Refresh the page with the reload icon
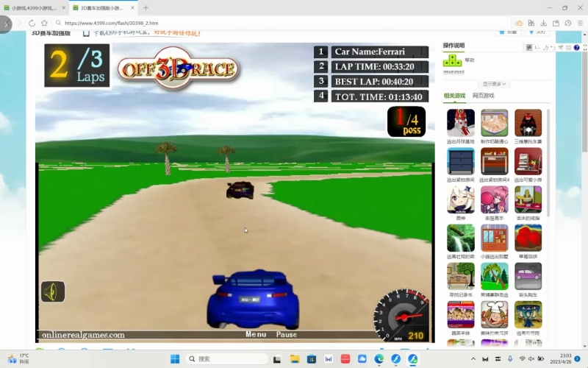Image resolution: width=588 pixels, height=368 pixels. click(32, 23)
